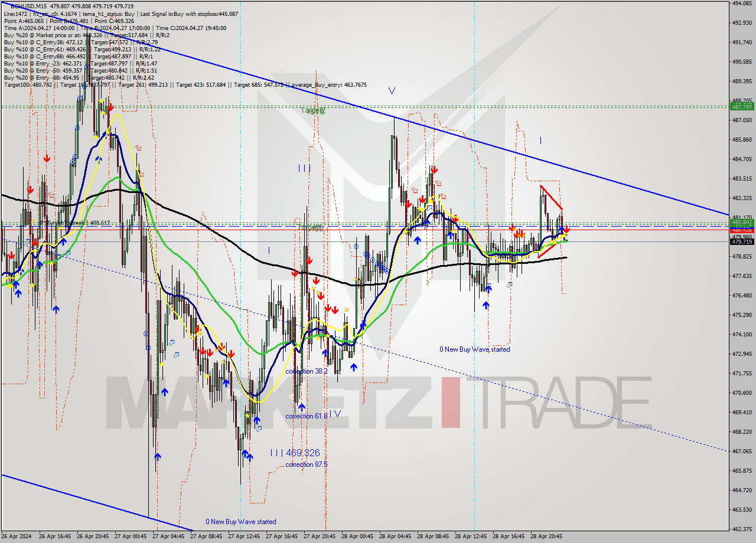This screenshot has width=756, height=543.
Task: Click the '27 Apr 00:45' time label
Action: [x=131, y=537]
